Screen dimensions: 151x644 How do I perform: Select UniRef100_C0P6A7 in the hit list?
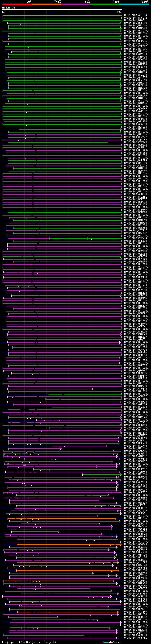tap(135, 46)
